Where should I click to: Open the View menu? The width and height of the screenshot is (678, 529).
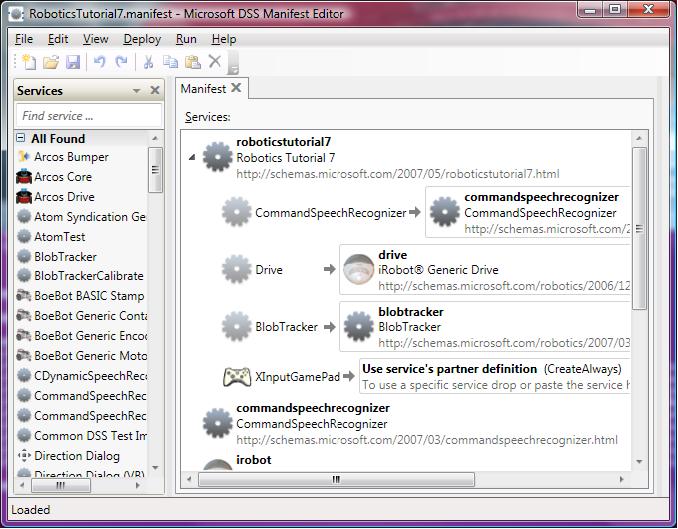pyautogui.click(x=96, y=39)
